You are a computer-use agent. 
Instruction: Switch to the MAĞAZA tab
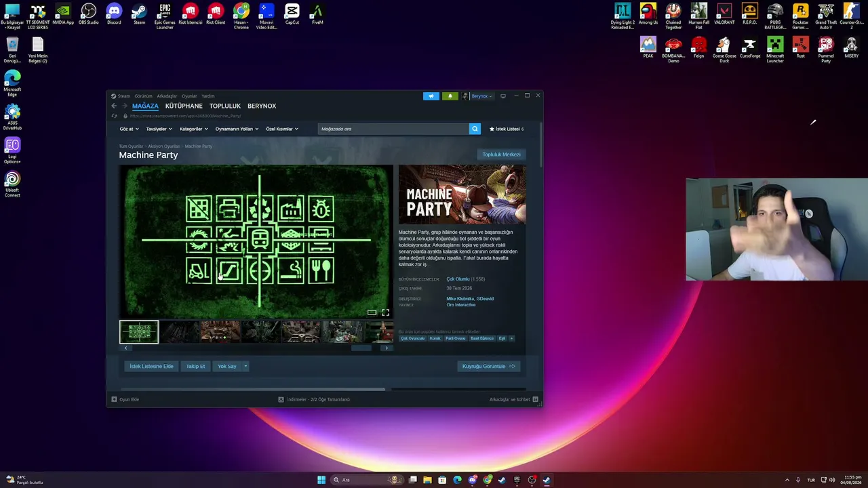click(145, 106)
